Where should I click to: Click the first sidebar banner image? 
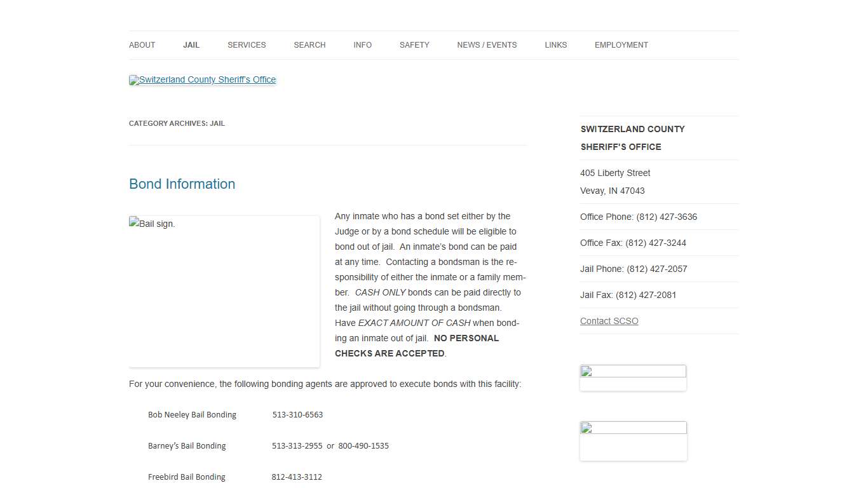633,377
